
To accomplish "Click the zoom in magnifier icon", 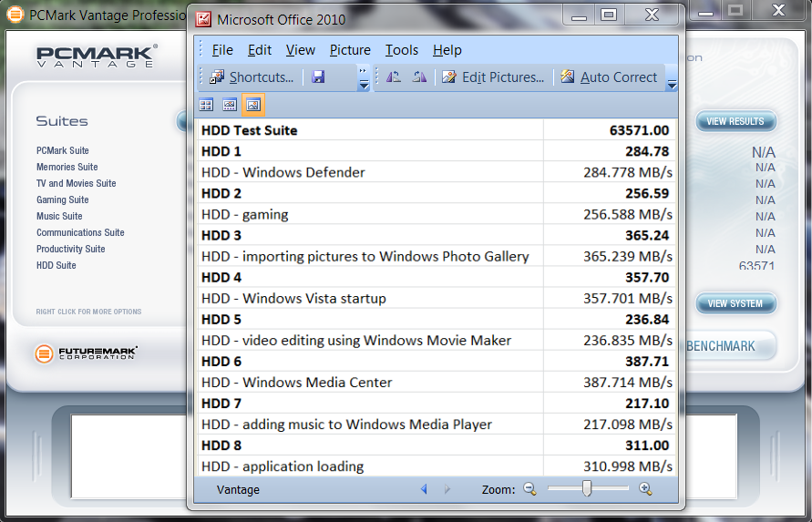I will (645, 489).
